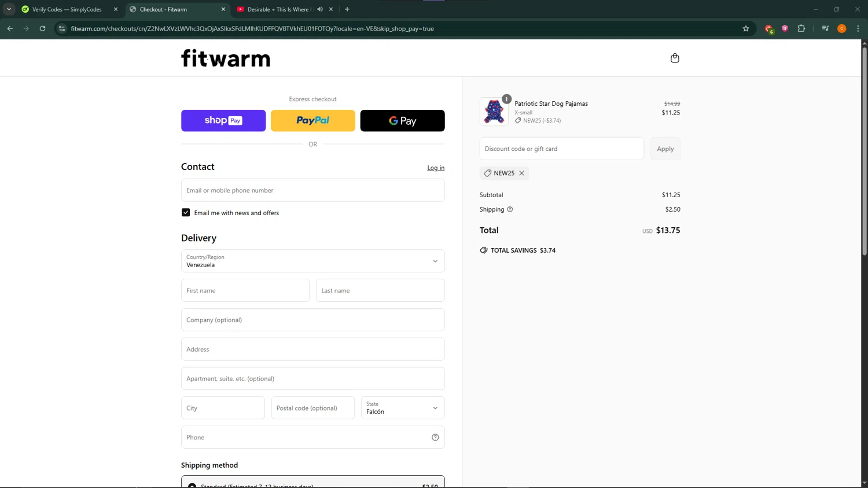Reload the checkout page

pyautogui.click(x=42, y=28)
